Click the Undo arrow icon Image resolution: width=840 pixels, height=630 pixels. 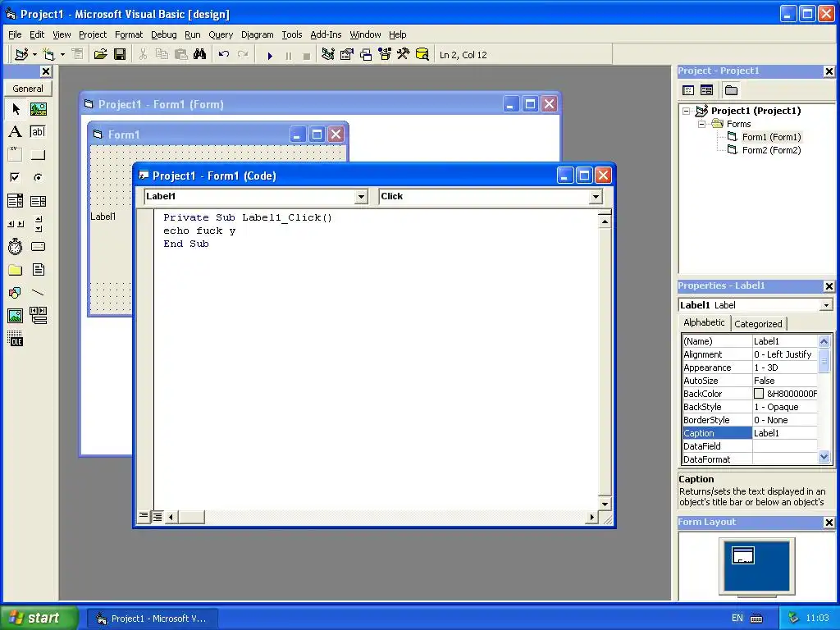pos(224,55)
